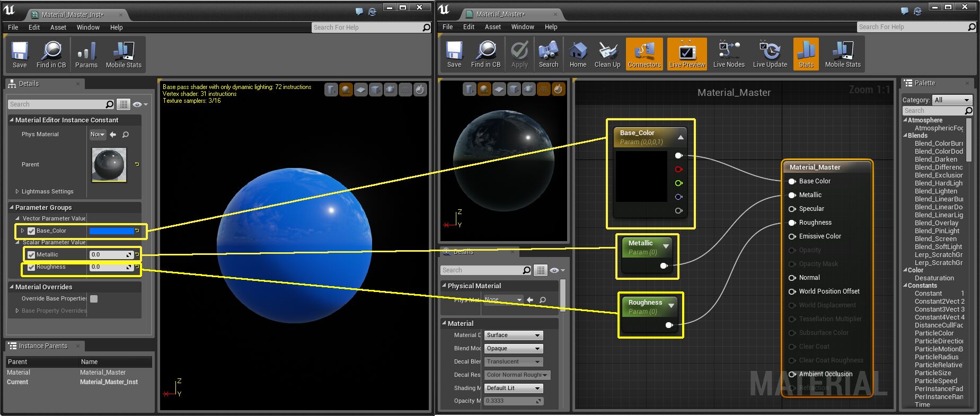Uncheck the Metallic parameter checkbox
The width and height of the screenshot is (980, 416).
coord(31,255)
